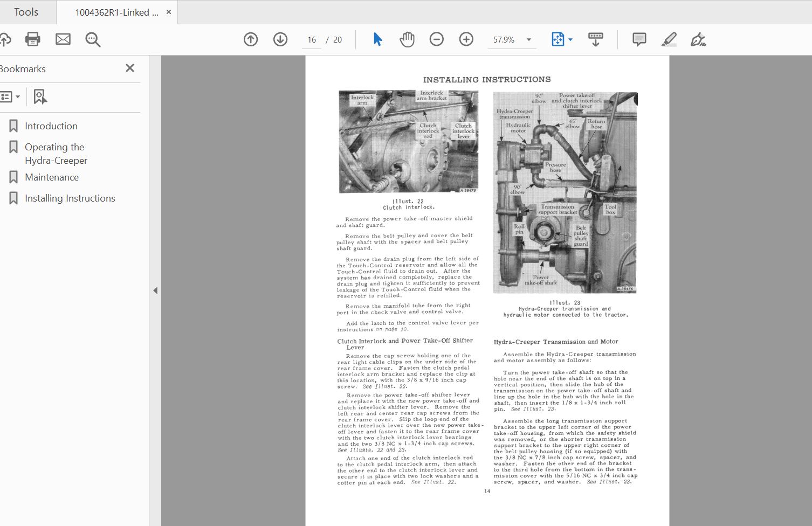Screen dimensions: 812x526
Task: Open the Maintenance bookmark
Action: pos(52,177)
